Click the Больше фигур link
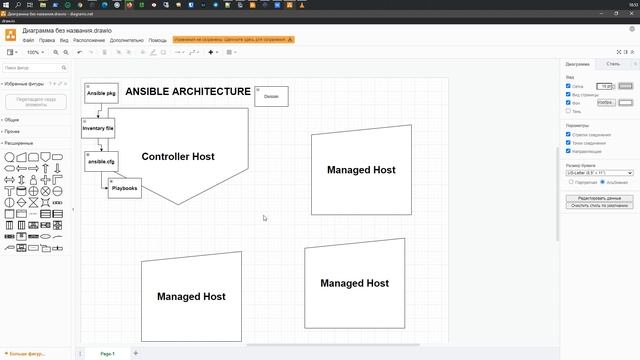This screenshot has height=360, width=640. (25, 354)
